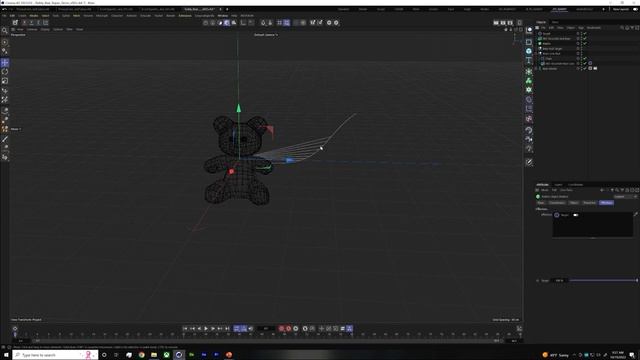Open the Simulate menu

click(x=145, y=16)
